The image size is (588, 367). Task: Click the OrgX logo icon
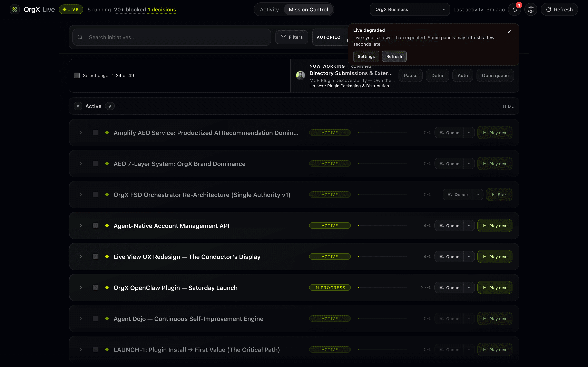click(x=14, y=9)
